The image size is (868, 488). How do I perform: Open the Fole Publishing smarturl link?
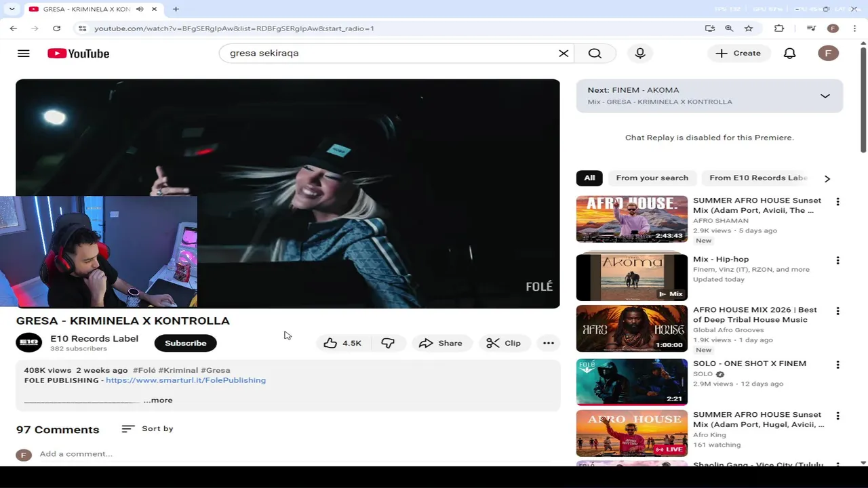(186, 380)
